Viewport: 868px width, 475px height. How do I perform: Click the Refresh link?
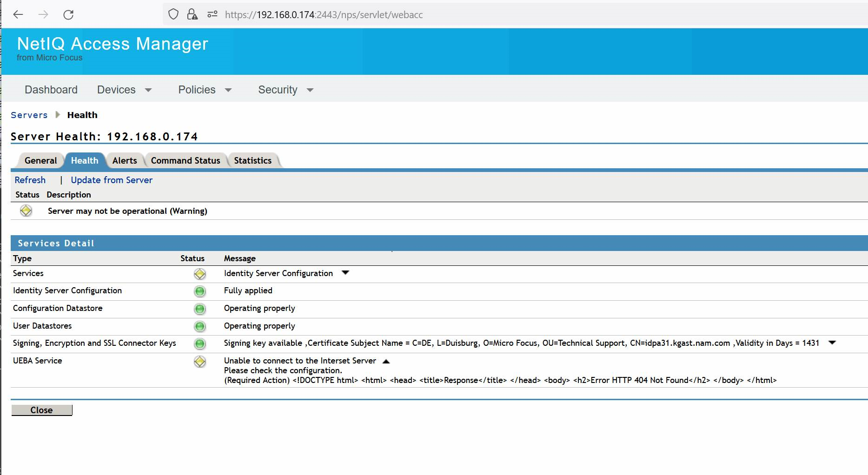30,180
